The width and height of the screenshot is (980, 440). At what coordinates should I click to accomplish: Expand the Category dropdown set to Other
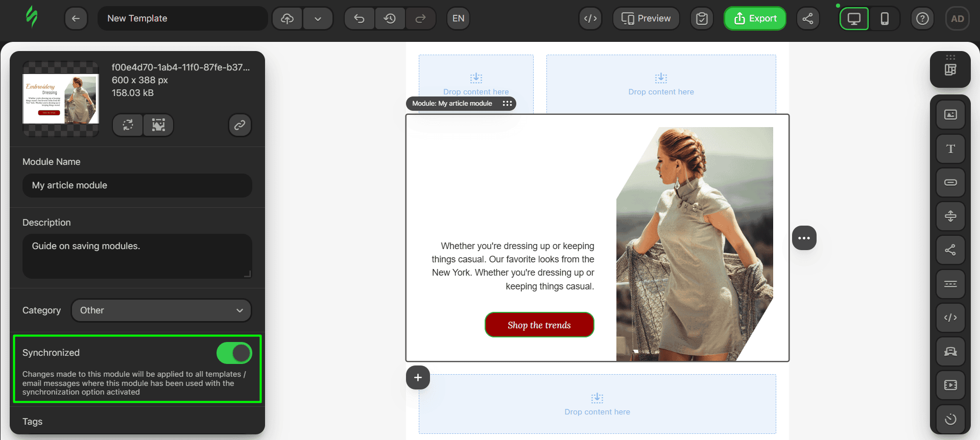point(161,310)
